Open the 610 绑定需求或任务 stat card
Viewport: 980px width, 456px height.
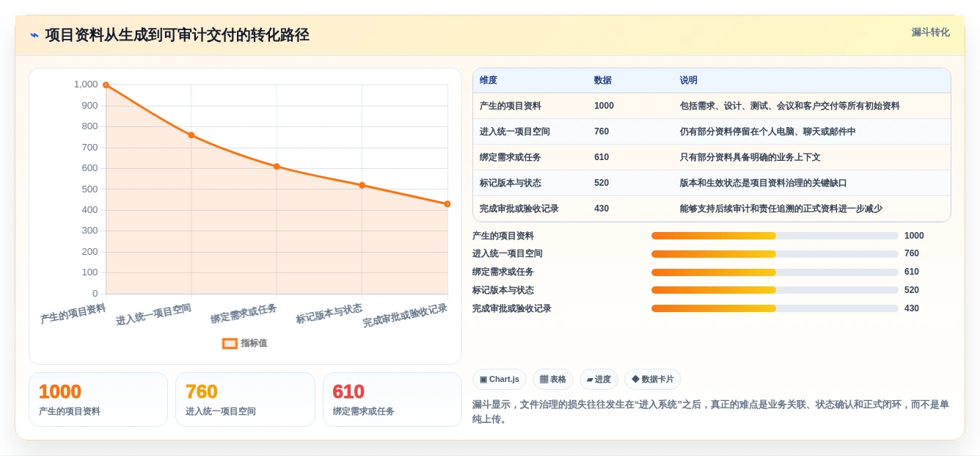point(392,399)
